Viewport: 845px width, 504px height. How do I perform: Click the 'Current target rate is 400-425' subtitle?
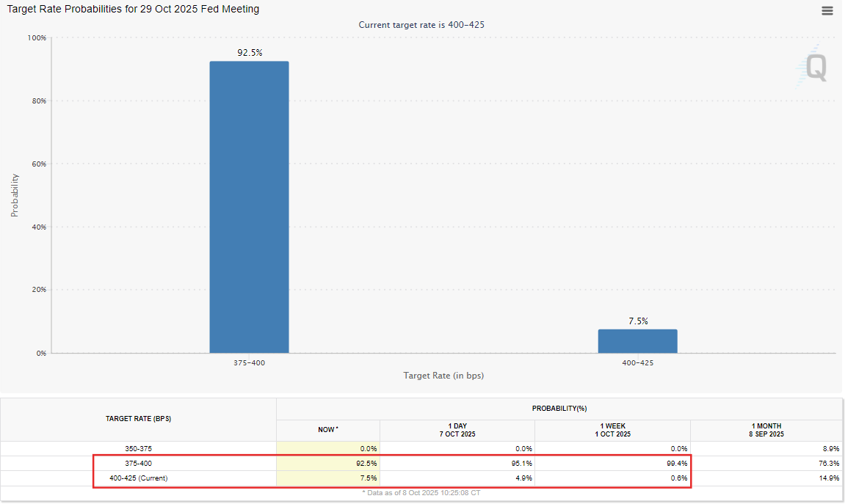pos(421,25)
